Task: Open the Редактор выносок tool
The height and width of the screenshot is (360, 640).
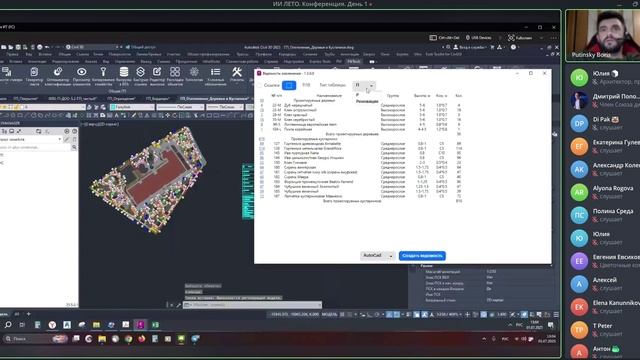Action: (x=157, y=76)
